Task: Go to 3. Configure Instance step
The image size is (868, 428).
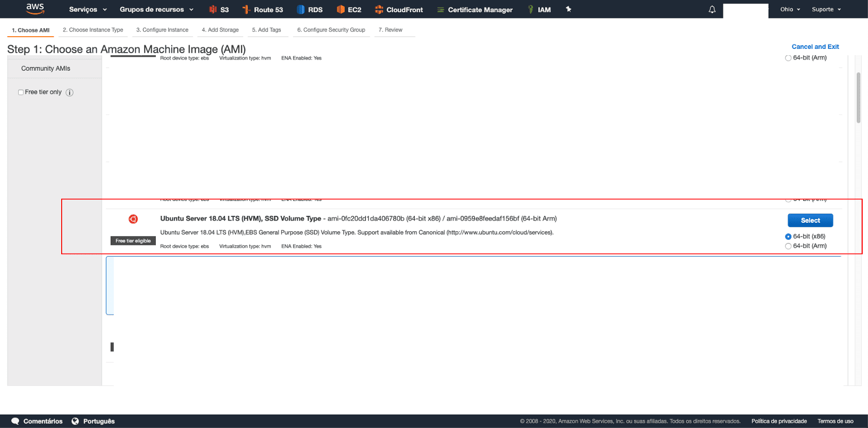Action: (162, 30)
